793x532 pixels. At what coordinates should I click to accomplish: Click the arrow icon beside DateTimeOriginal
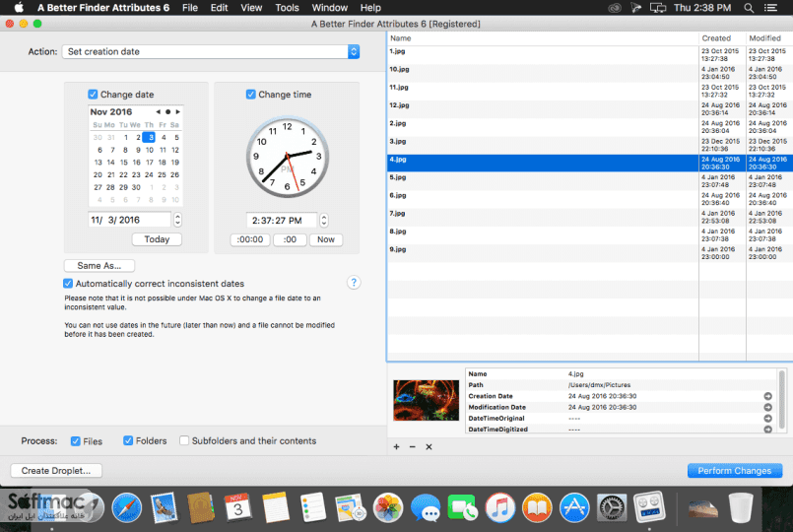pos(767,419)
